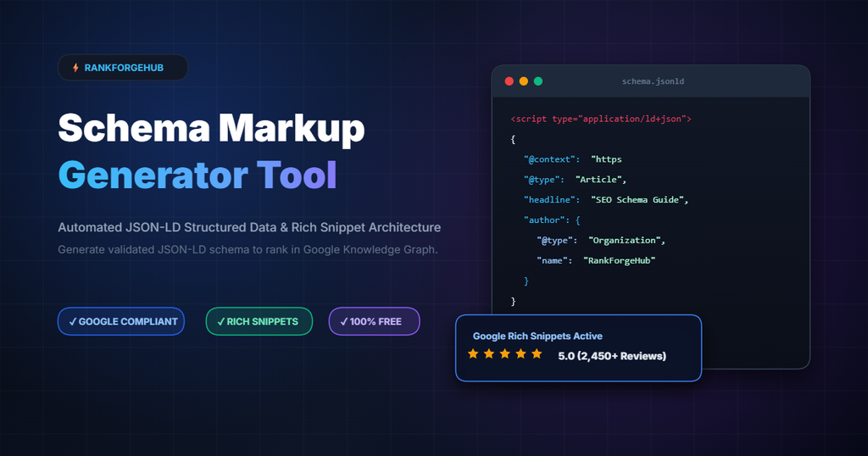The image size is (868, 456).
Task: Click the Generator Tool gradient heading
Action: 198,175
